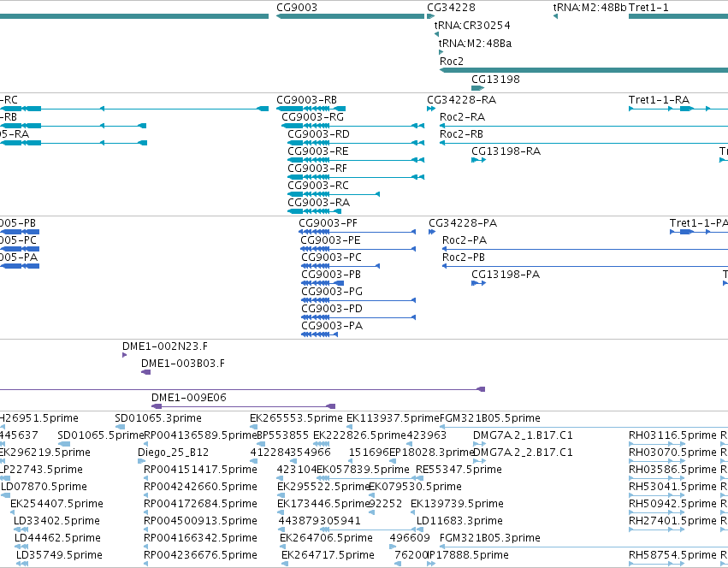Select EST RH03586.5prime
The width and height of the screenshot is (728, 568).
(672, 470)
